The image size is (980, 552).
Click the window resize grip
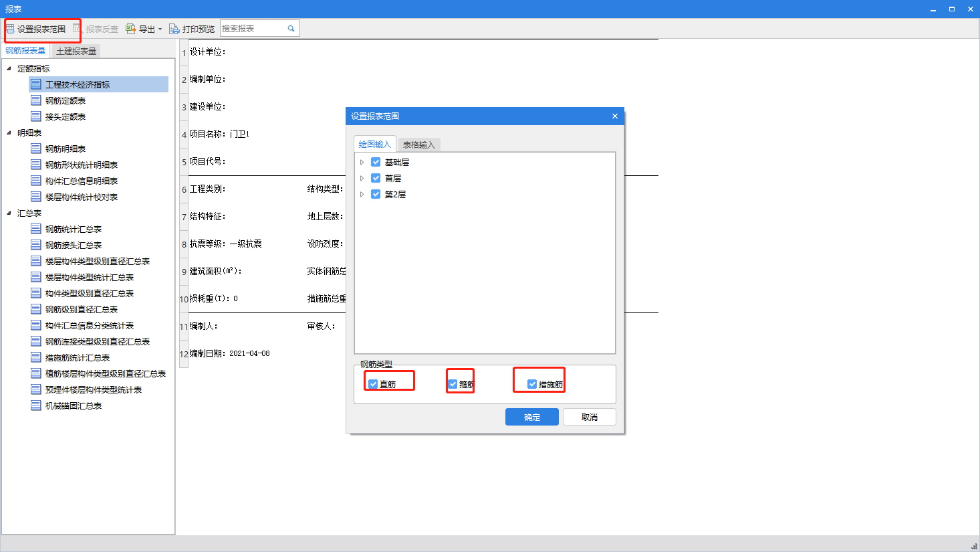[x=974, y=546]
